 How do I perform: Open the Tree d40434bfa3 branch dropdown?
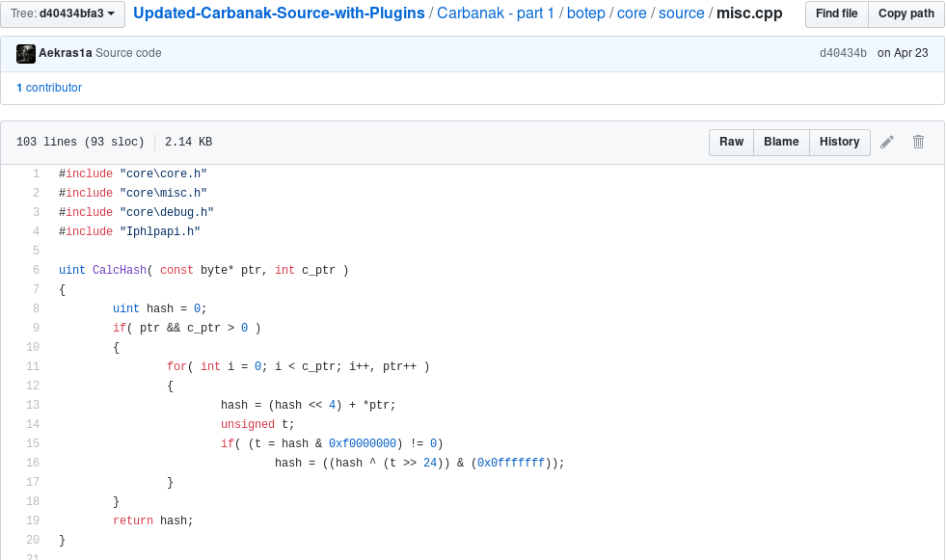[63, 13]
